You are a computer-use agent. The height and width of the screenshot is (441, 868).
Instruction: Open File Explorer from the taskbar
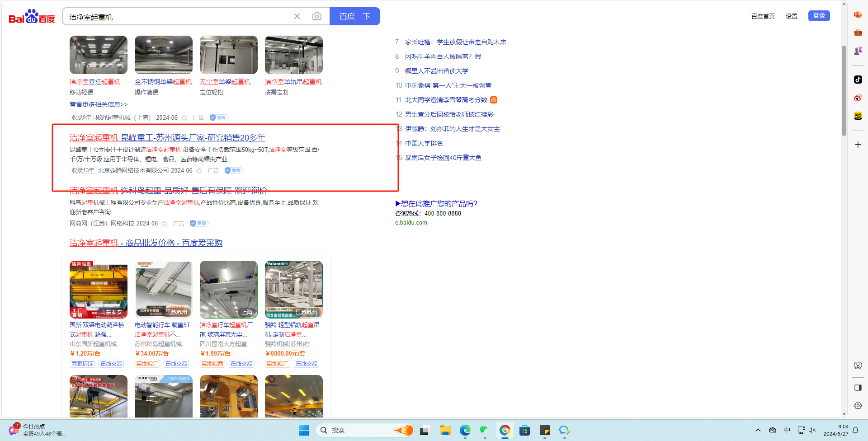[445, 430]
